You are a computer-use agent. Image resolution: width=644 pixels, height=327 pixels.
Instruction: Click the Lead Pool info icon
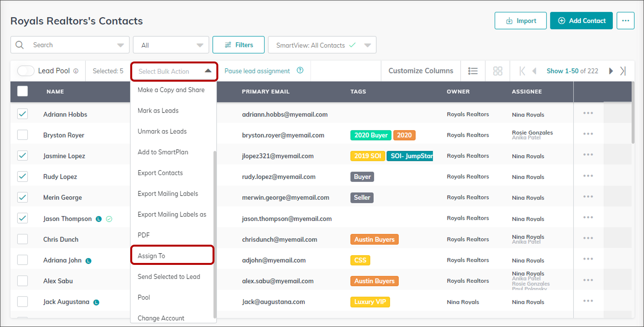tap(76, 71)
